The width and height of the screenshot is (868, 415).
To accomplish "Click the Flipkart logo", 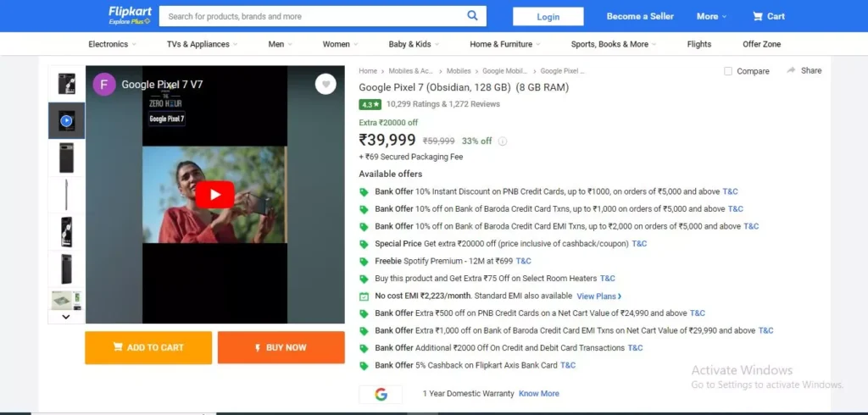I will 130,12.
